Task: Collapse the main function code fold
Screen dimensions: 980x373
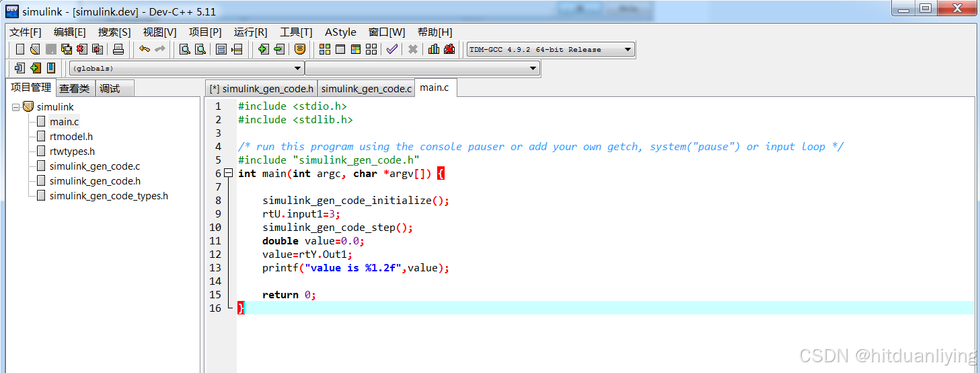Action: coord(229,173)
